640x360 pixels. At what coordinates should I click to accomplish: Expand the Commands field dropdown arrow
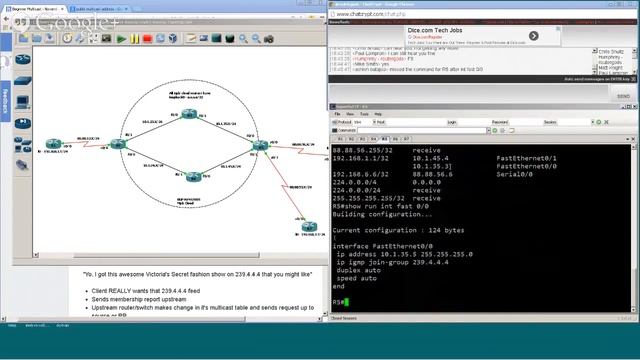coord(488,131)
